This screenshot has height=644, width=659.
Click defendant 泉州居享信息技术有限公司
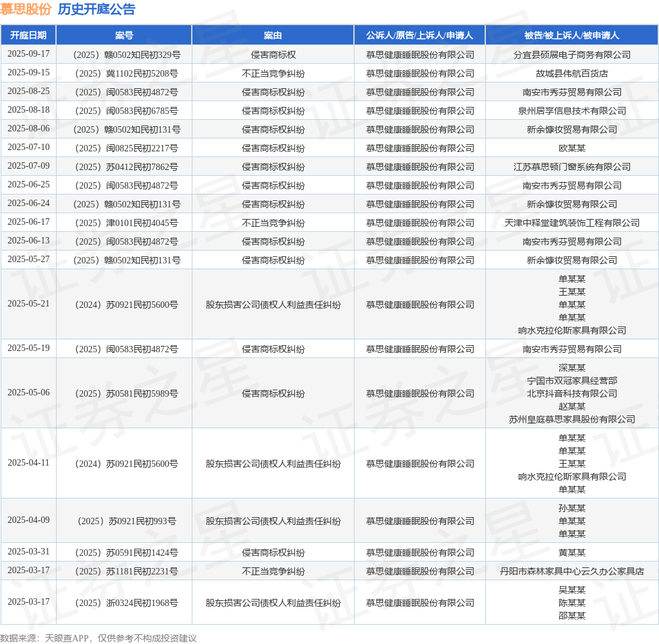click(572, 111)
